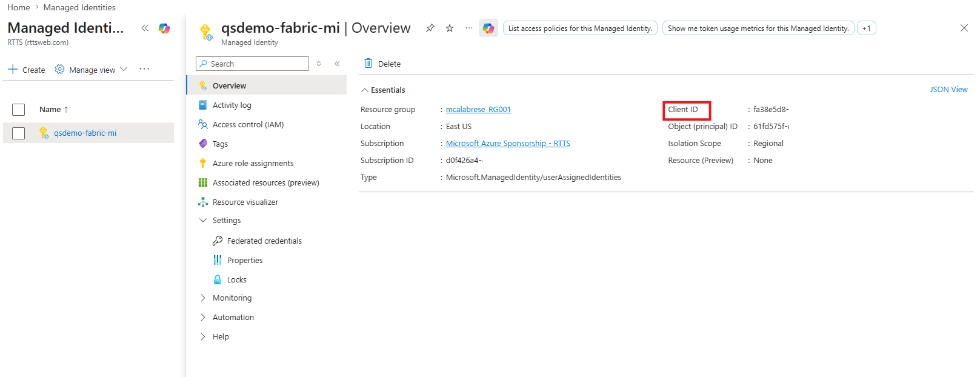980x377 pixels.
Task: Expand the Help section
Action: [203, 336]
